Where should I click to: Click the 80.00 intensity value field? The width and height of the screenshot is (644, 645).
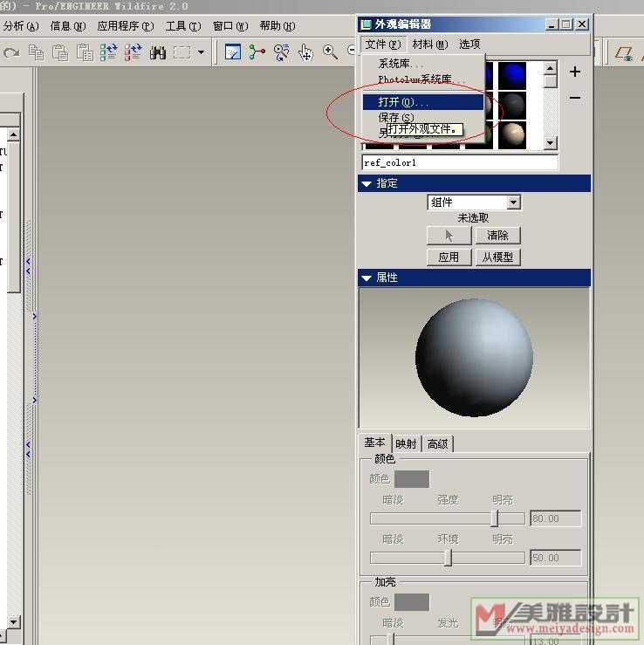[556, 518]
